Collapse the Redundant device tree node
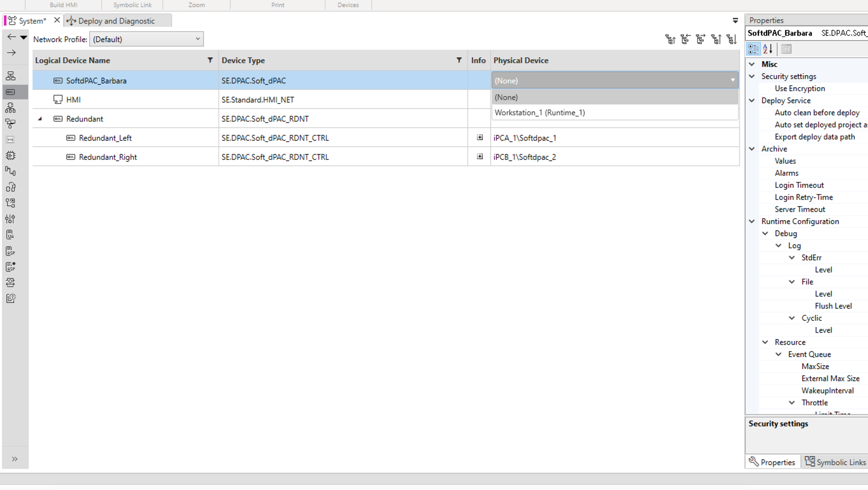 click(x=40, y=119)
